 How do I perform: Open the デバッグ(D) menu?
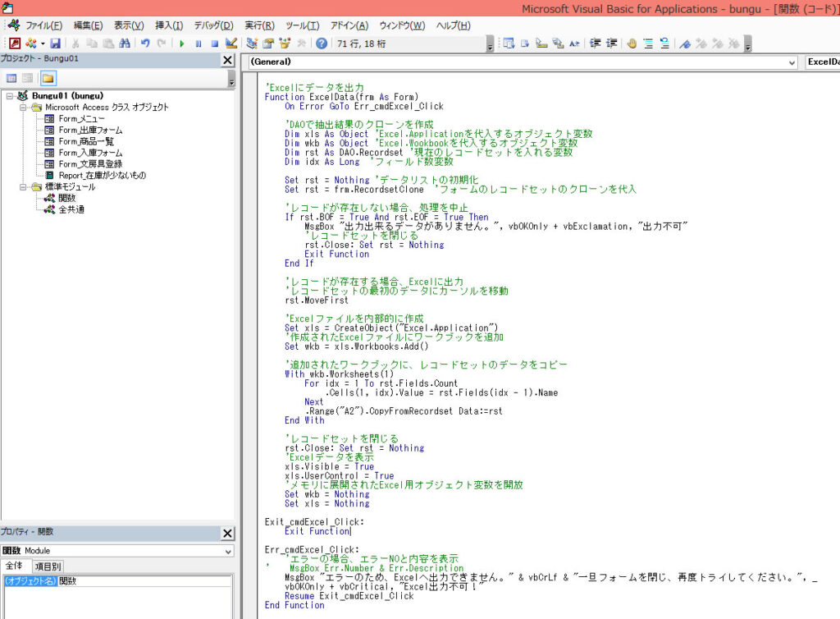tap(213, 25)
